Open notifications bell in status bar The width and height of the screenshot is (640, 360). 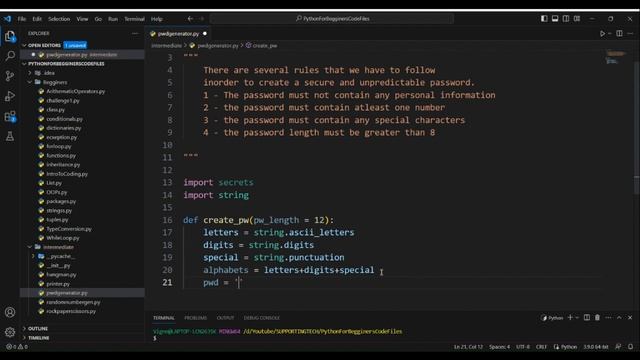point(630,347)
